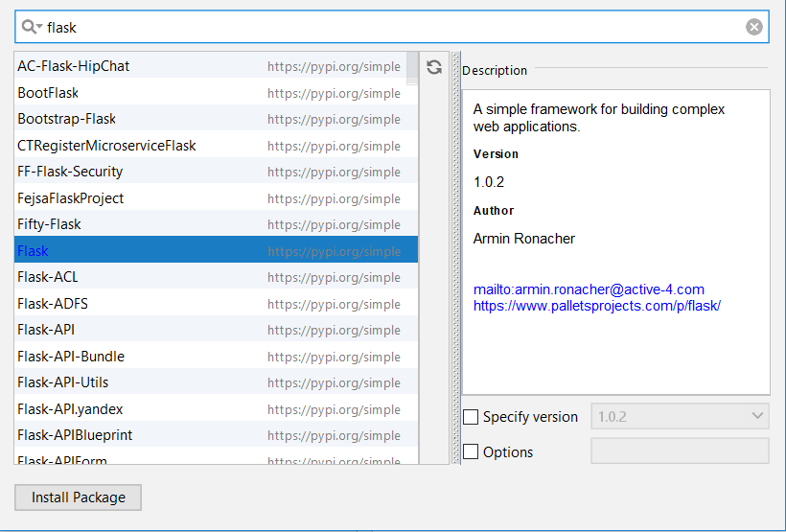Select the highlighted Flask package

point(216,251)
